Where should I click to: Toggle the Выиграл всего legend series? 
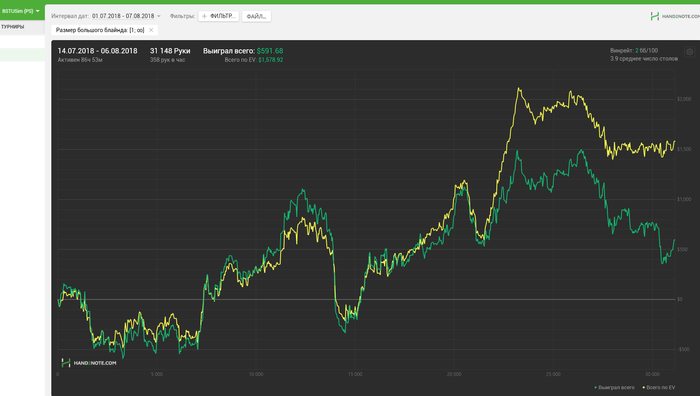614,388
